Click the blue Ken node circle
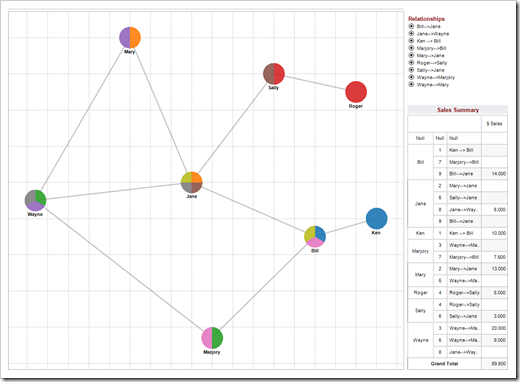The width and height of the screenshot is (520, 382). pyautogui.click(x=376, y=219)
